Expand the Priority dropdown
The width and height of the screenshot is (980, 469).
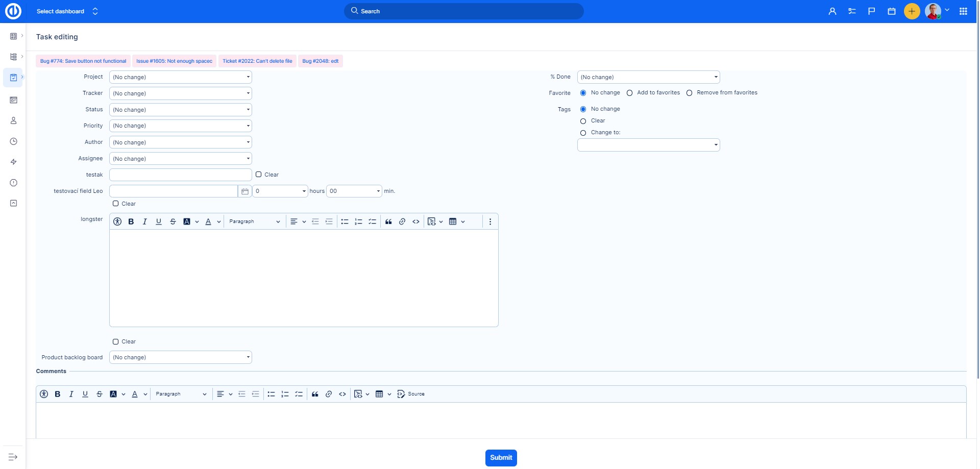[x=181, y=126]
